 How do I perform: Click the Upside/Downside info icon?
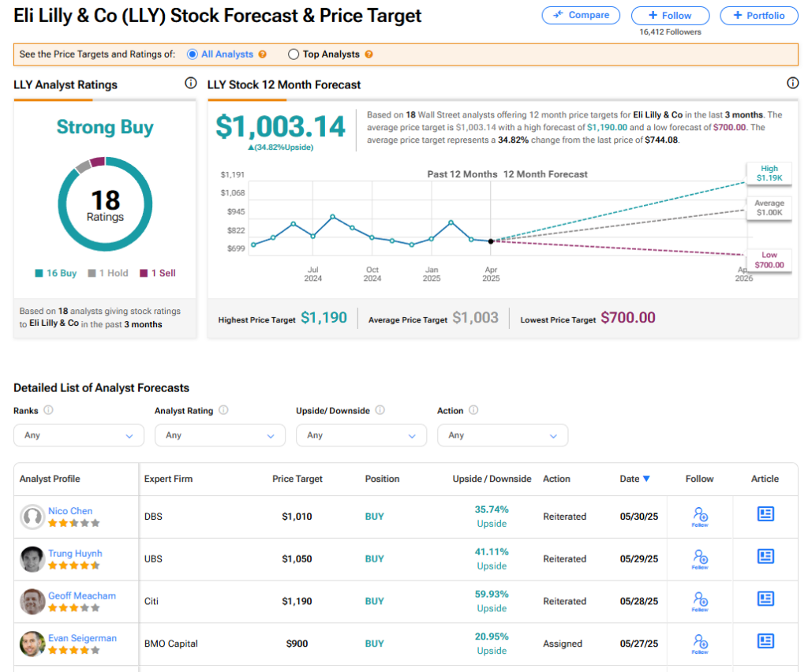[x=380, y=410]
